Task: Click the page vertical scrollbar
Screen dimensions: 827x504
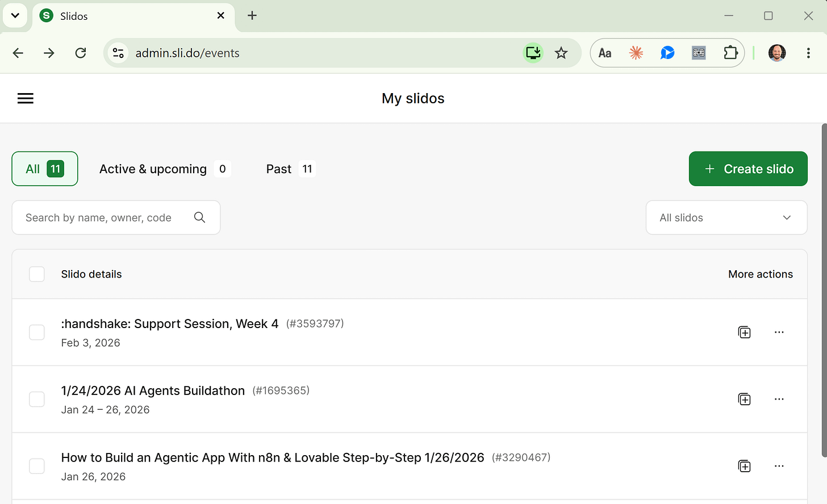Action: (824, 289)
